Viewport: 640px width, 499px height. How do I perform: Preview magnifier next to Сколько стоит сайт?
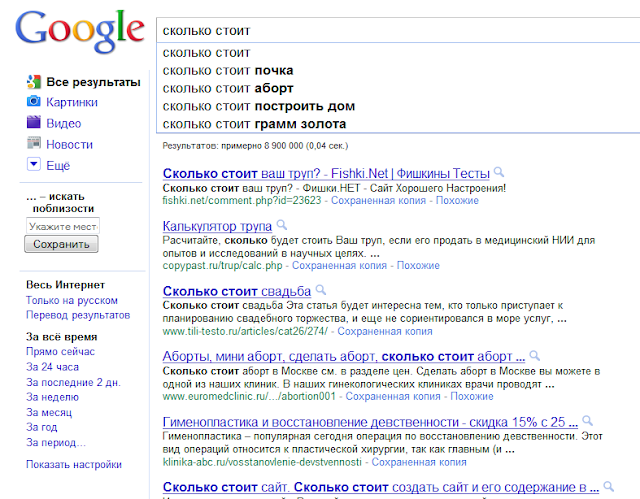pos(609,486)
